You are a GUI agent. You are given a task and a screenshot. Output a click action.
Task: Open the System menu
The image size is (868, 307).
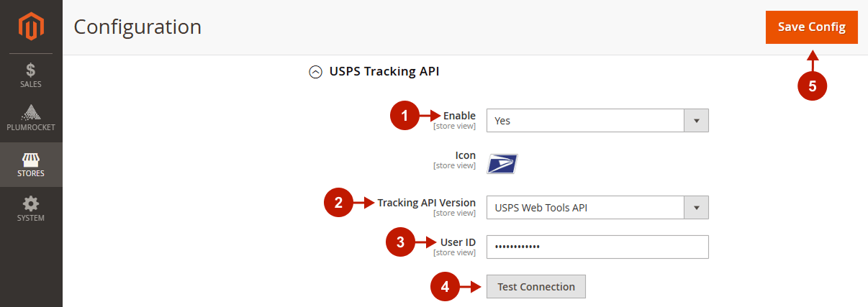point(31,209)
